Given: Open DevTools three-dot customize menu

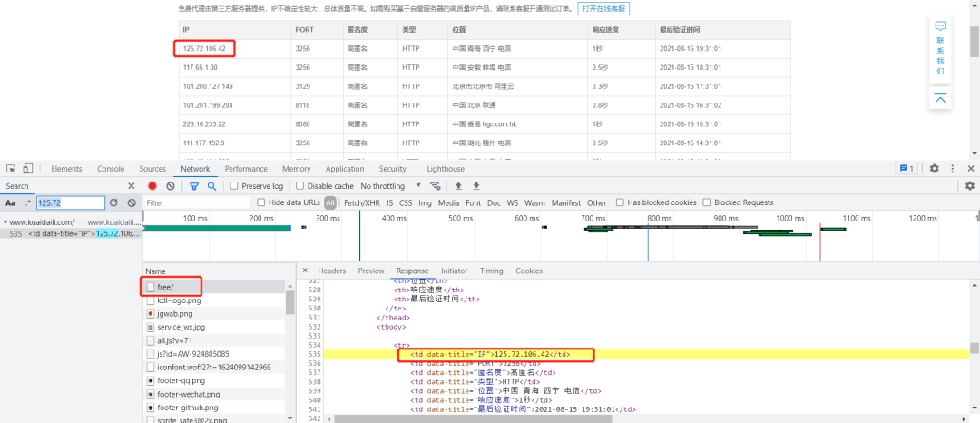Looking at the screenshot, I should tap(953, 169).
